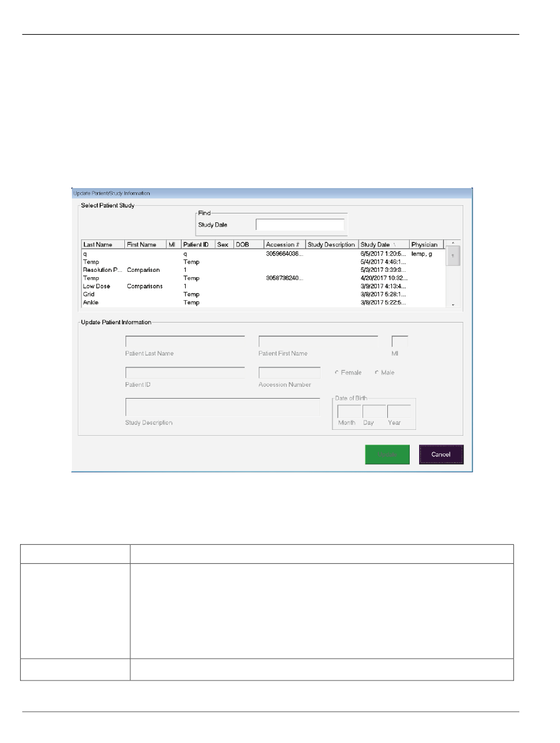Click the Study Date find field
Screen dimensions: 560x743
299,225
